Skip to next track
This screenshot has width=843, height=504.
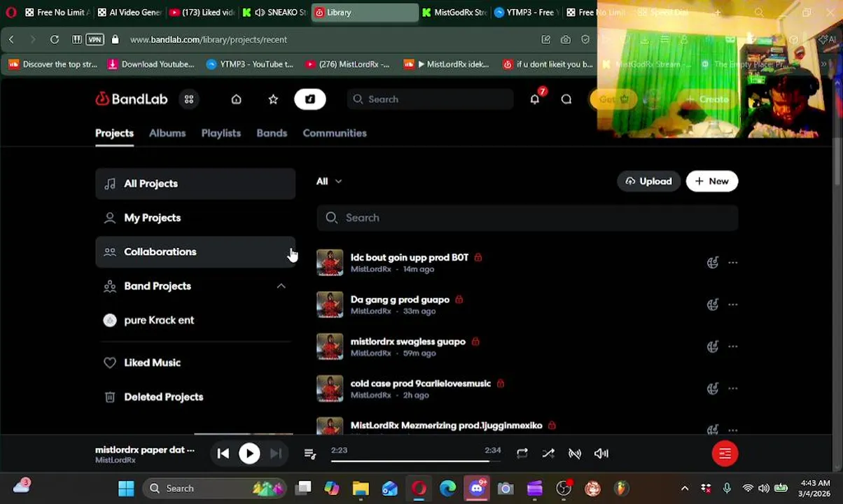(276, 454)
